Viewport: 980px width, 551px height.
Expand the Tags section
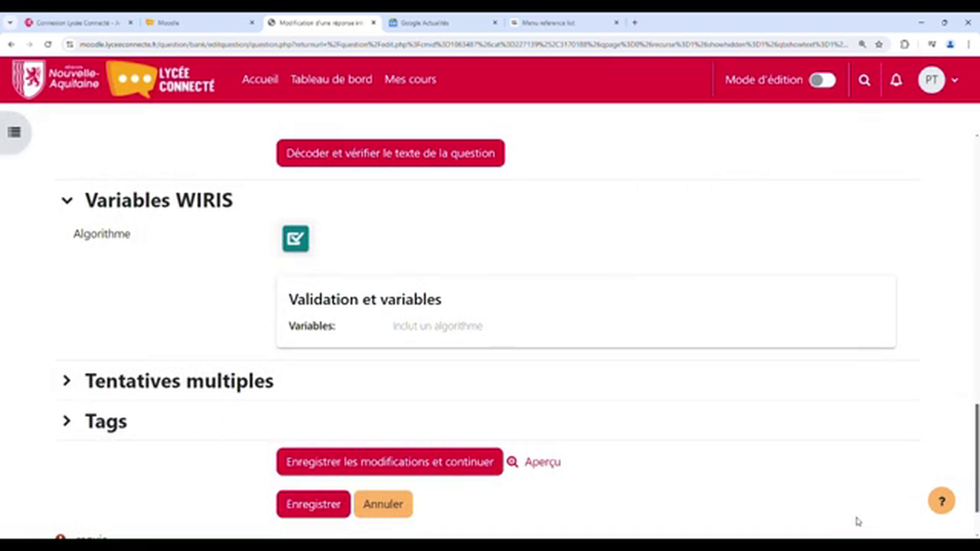(x=67, y=421)
